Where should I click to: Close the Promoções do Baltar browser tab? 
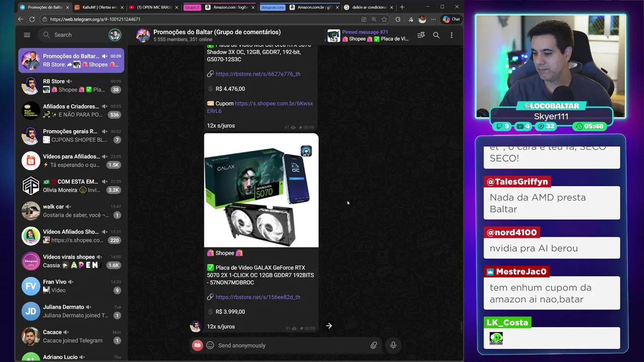(67, 8)
